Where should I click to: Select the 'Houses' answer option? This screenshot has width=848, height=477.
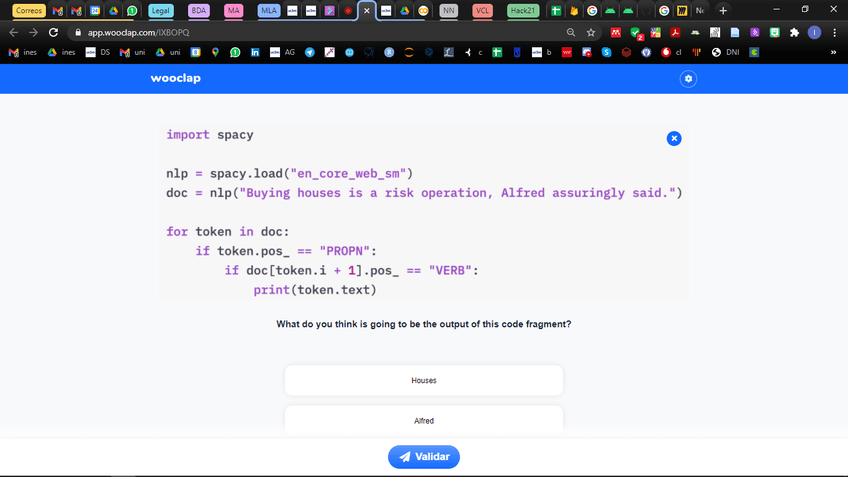424,381
